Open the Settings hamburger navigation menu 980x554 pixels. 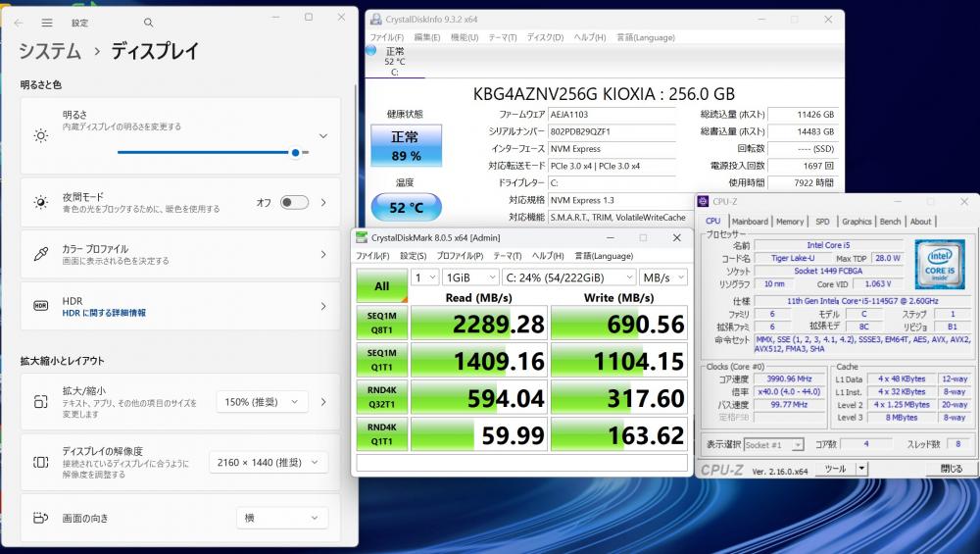coord(47,22)
